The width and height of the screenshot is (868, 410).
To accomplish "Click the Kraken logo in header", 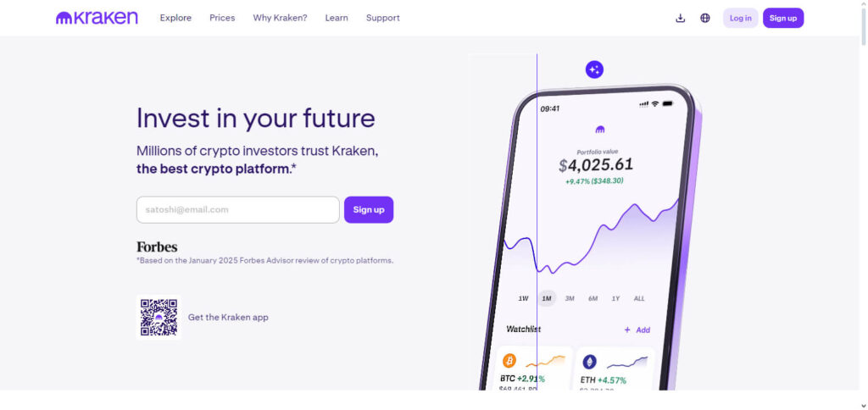I will (97, 18).
